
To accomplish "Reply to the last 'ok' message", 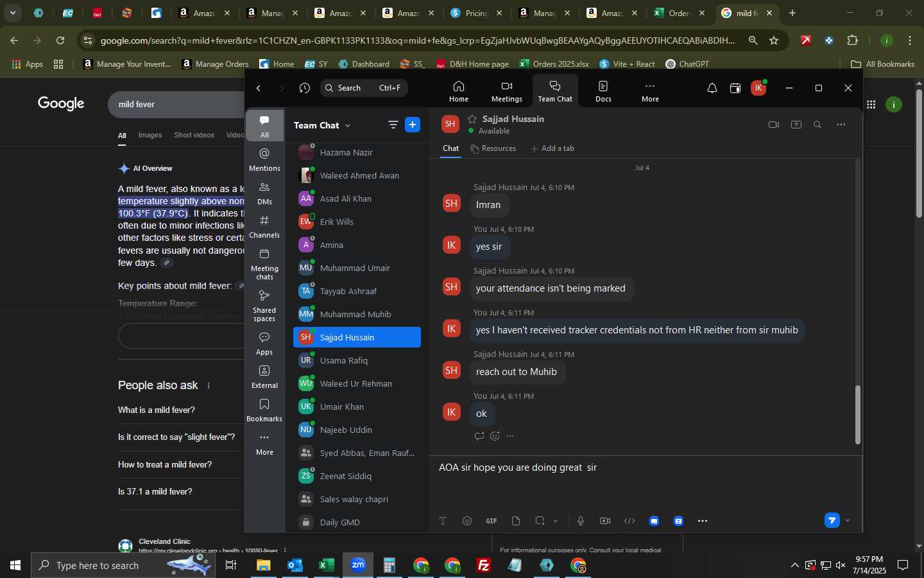I will click(479, 436).
